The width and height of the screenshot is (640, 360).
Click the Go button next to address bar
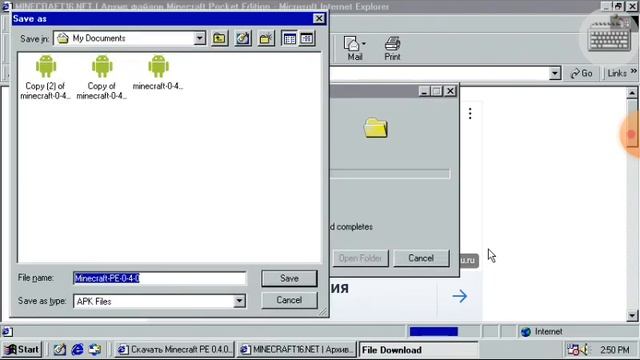coord(582,73)
